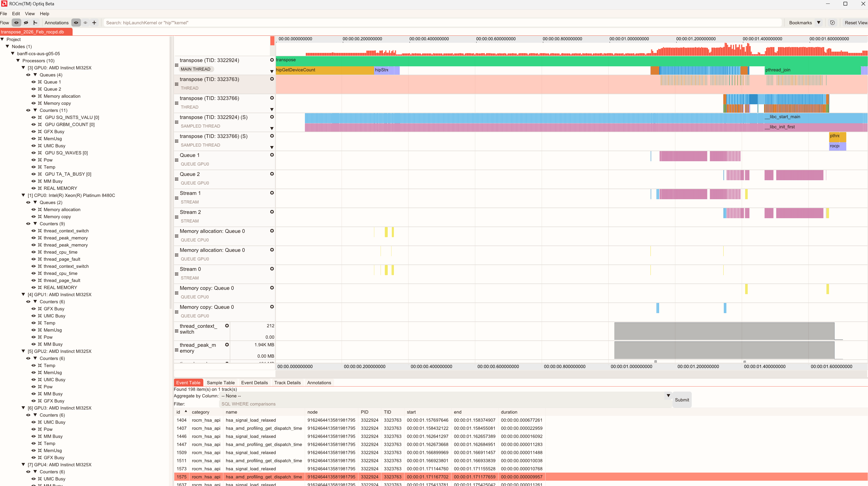Toggle eye icon for thread_cpu_time counter
Screen dimensions: 868x486
click(x=33, y=252)
